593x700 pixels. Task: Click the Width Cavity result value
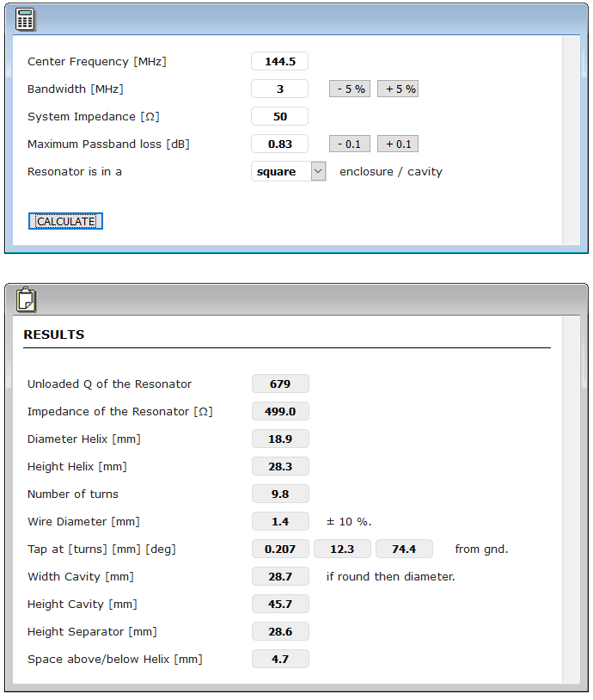(280, 576)
